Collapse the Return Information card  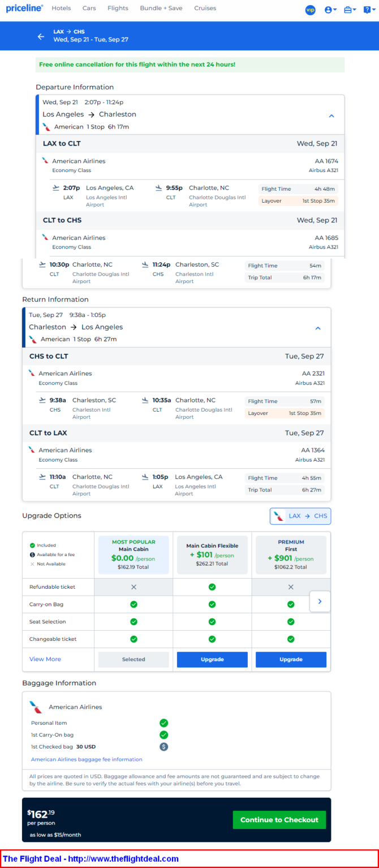tap(318, 328)
